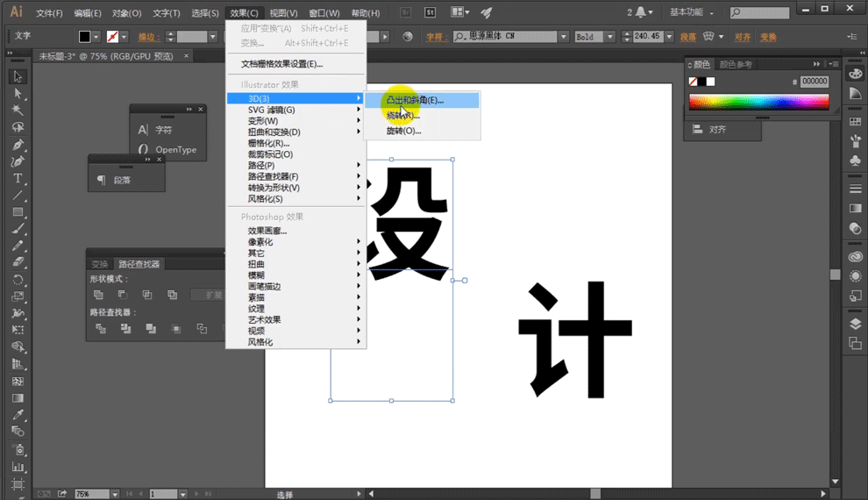The height and width of the screenshot is (500, 868).
Task: Click the black fill color swatch
Action: pyautogui.click(x=84, y=37)
